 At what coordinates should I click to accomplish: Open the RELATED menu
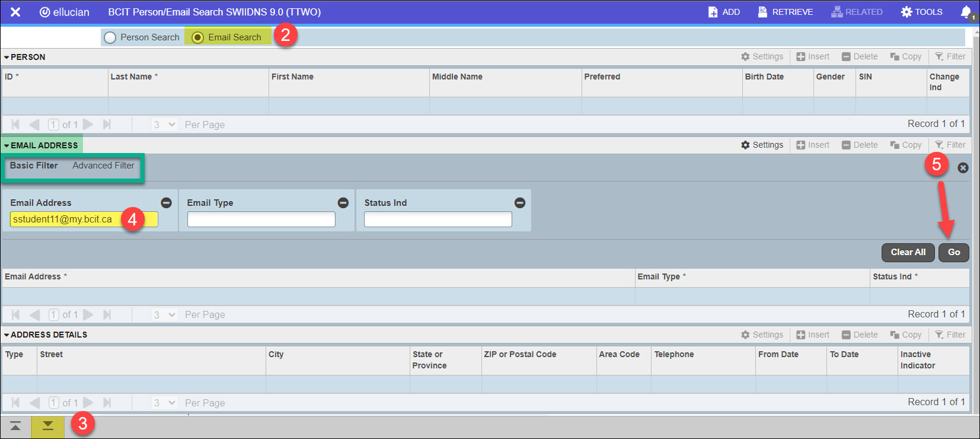(x=857, y=12)
